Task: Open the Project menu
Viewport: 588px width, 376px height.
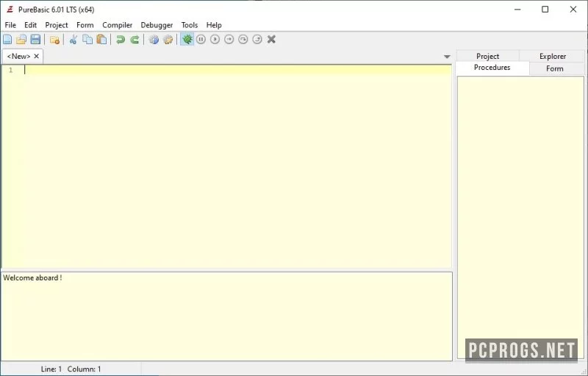Action: click(x=57, y=25)
